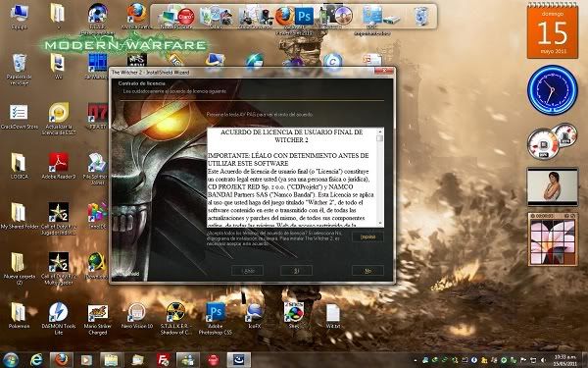Screen dimensions: 588x368
Task: Select the Nueva carpeta (2) folder
Action: point(19,268)
